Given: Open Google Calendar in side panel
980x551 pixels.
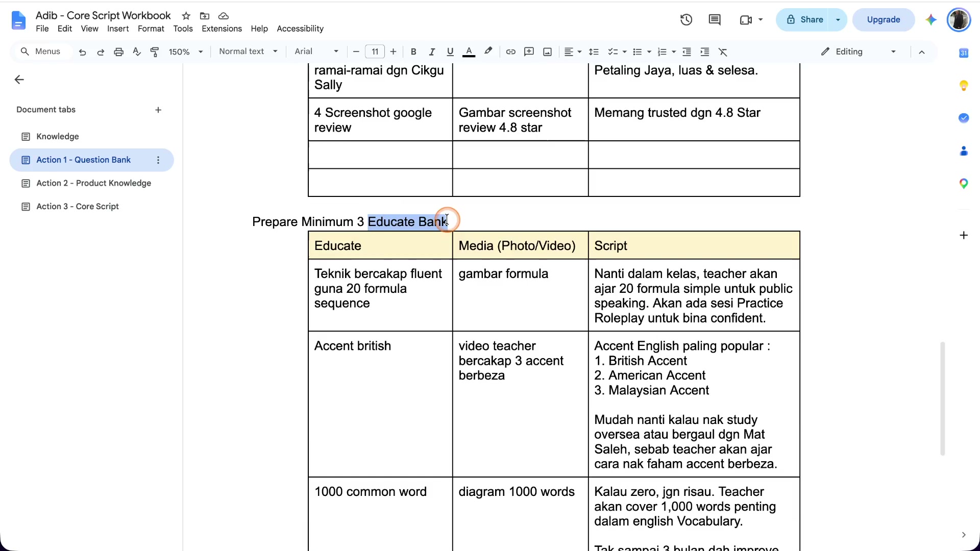Looking at the screenshot, I should (964, 53).
